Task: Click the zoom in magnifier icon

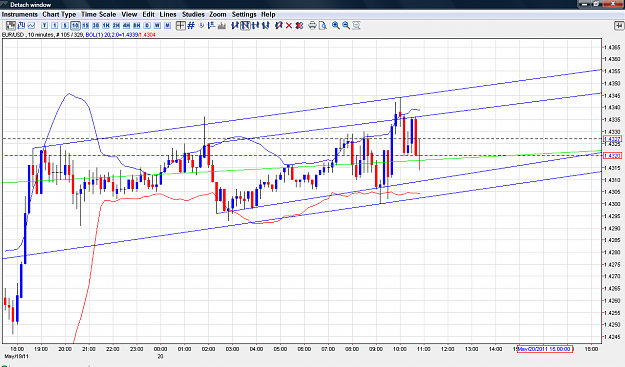Action: [336, 26]
